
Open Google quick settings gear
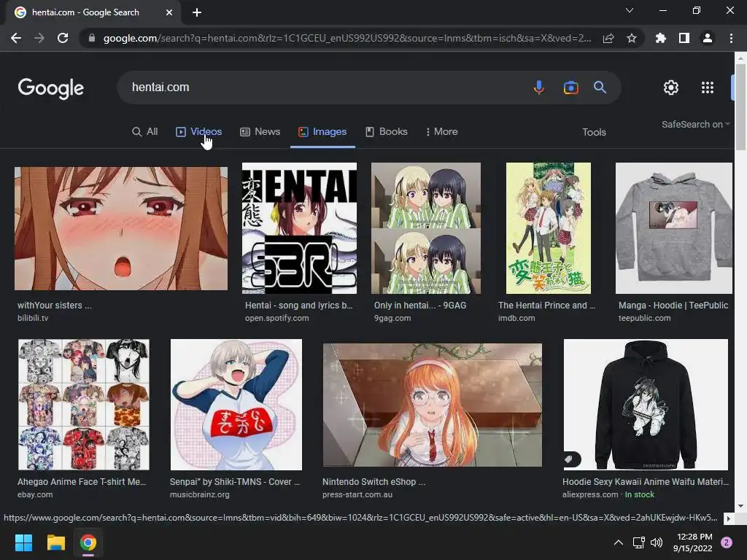click(671, 87)
